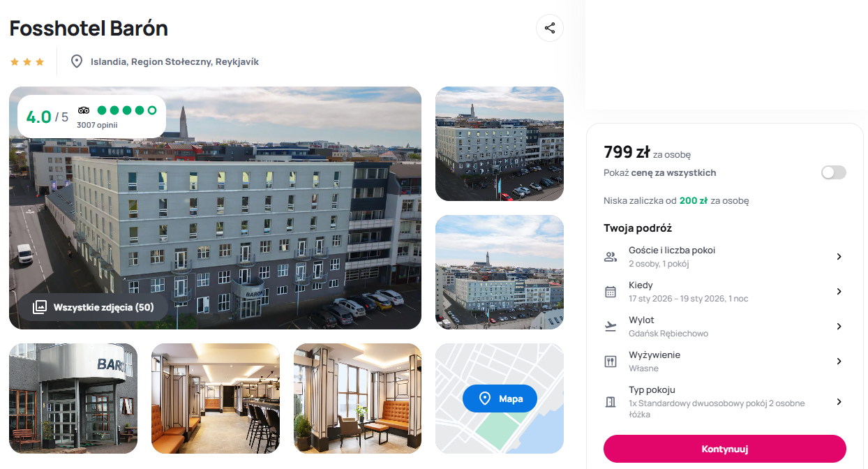Click the share icon button
Image resolution: width=868 pixels, height=469 pixels.
point(550,28)
